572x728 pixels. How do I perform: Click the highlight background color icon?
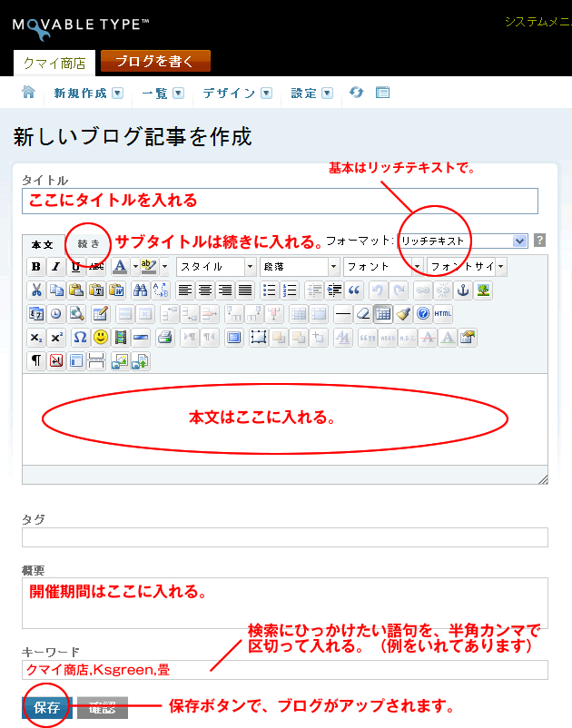(x=148, y=267)
